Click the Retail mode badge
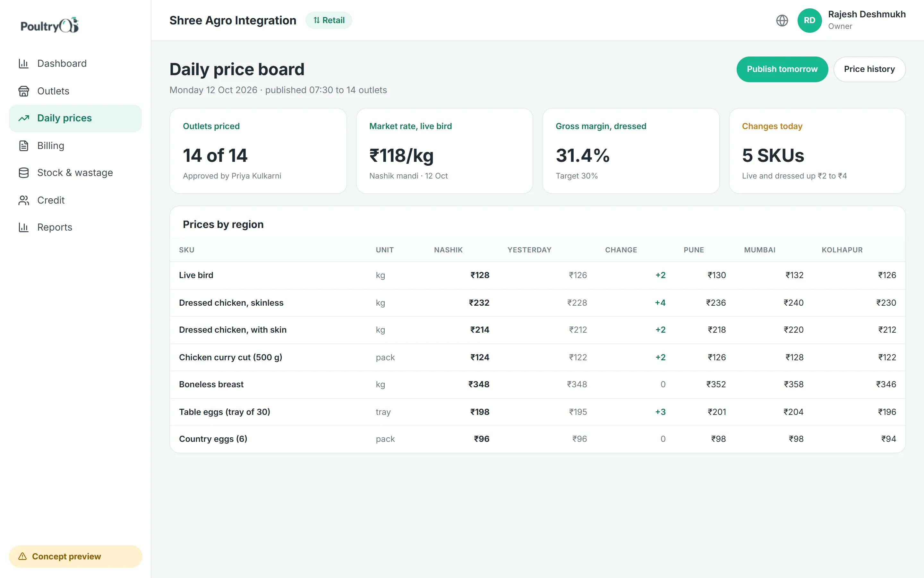Screen dimensions: 924x578 point(329,20)
